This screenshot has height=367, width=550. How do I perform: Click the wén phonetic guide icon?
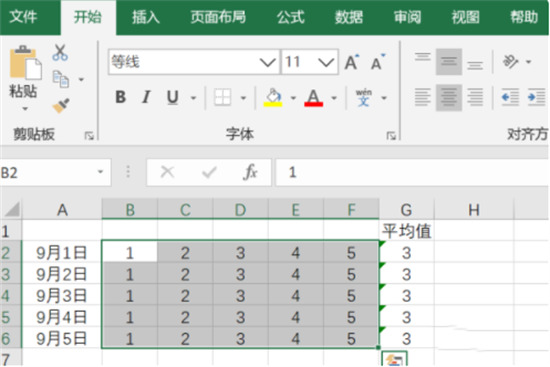364,97
